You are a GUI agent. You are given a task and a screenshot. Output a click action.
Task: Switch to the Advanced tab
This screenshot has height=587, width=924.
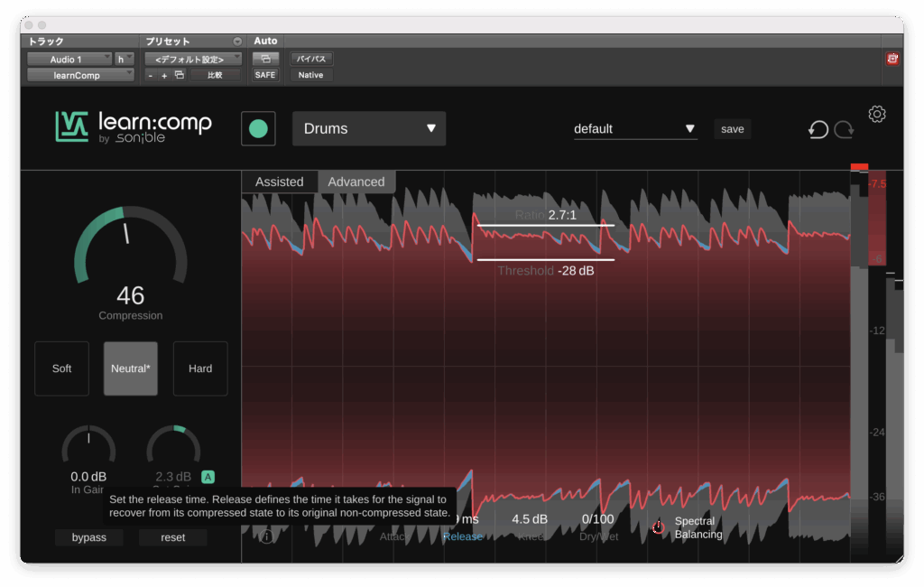[x=356, y=182]
